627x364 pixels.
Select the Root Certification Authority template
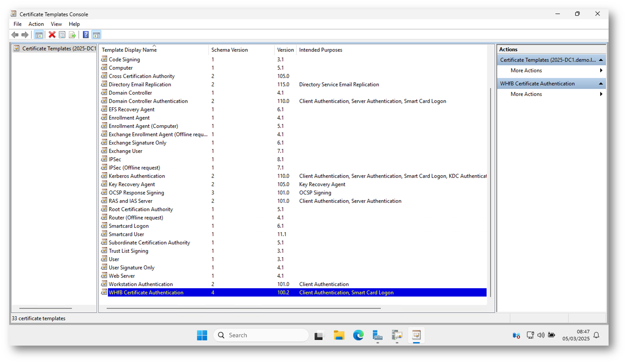(x=141, y=209)
